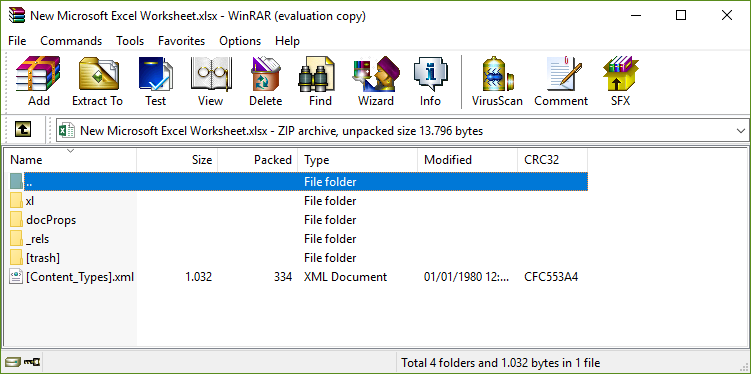
Task: Click the Add toolbar icon
Action: (38, 81)
